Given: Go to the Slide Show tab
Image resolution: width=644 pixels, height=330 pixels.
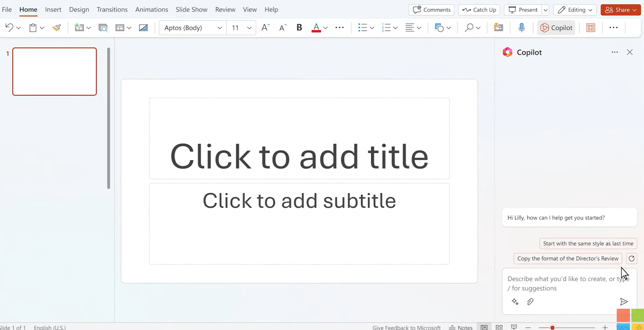Looking at the screenshot, I should pos(192,9).
